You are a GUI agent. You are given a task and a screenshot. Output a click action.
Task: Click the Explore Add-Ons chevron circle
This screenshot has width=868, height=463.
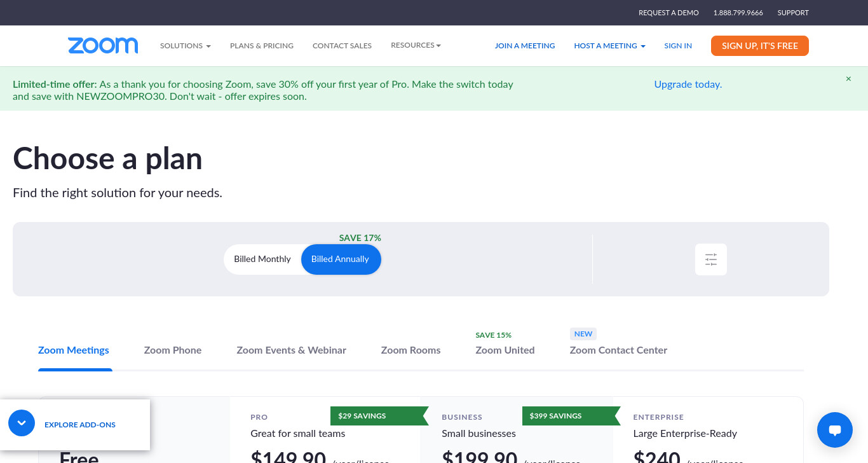pos(22,423)
